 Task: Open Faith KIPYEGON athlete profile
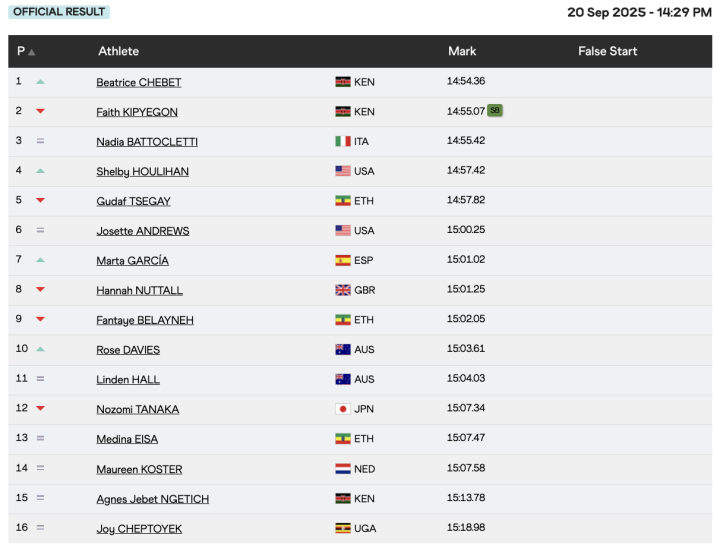(137, 112)
